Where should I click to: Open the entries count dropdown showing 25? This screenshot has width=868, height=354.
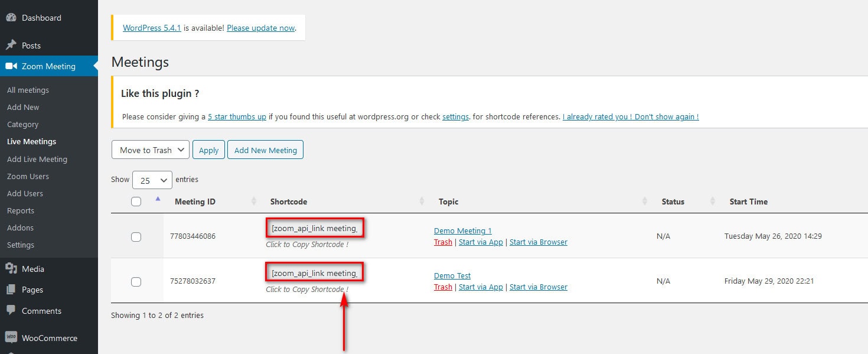[x=152, y=180]
